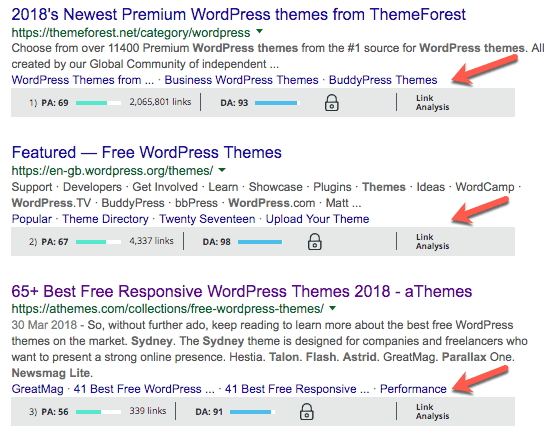
Task: Click the DA: 91 blue progress bar
Action: [253, 411]
